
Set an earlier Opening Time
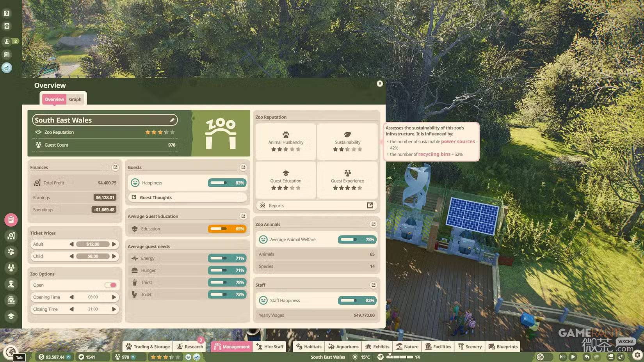point(71,297)
